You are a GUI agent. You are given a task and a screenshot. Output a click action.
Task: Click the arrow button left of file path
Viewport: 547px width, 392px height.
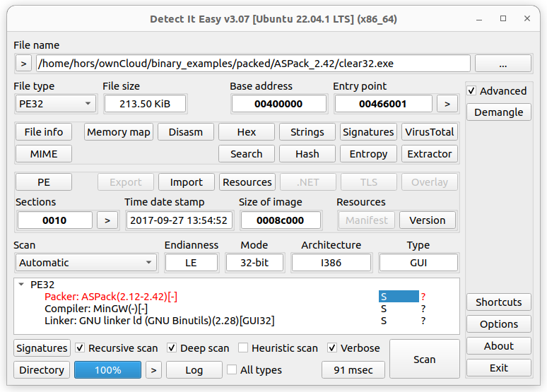click(x=23, y=64)
